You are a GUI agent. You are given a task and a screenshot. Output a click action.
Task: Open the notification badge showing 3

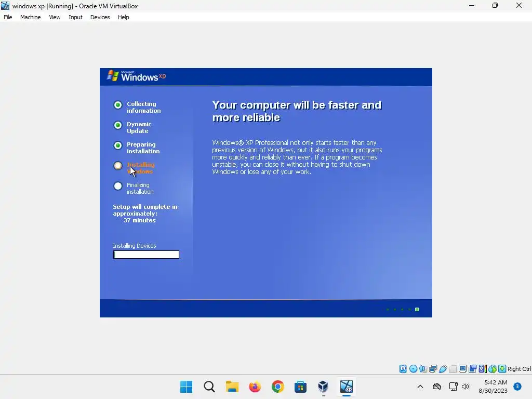pyautogui.click(x=517, y=386)
